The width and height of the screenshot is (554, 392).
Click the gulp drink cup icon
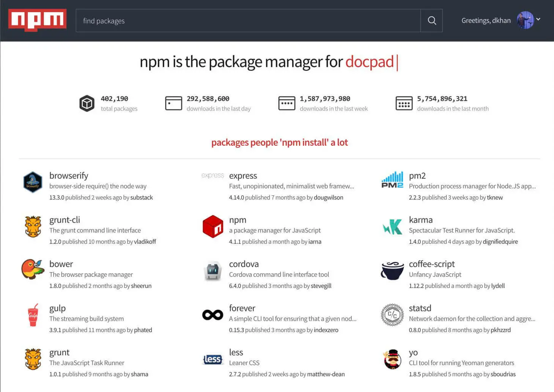(x=33, y=315)
